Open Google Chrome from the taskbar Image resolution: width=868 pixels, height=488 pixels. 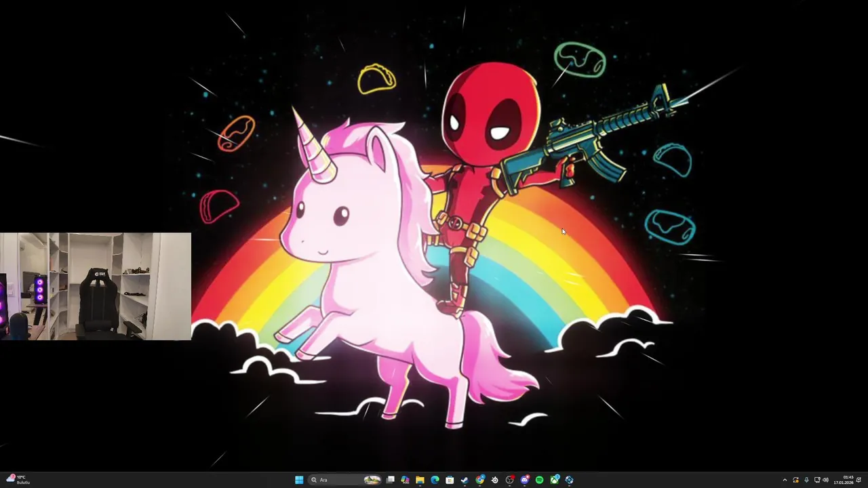(480, 480)
